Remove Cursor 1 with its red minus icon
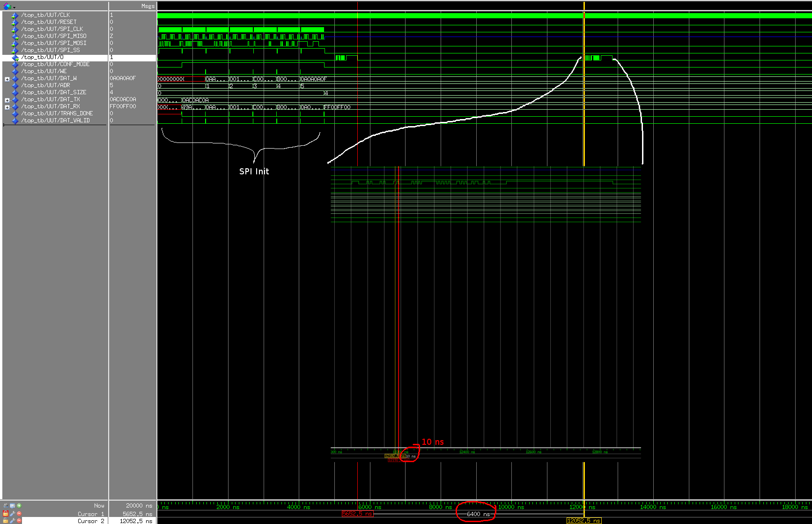This screenshot has width=812, height=524. (x=19, y=514)
